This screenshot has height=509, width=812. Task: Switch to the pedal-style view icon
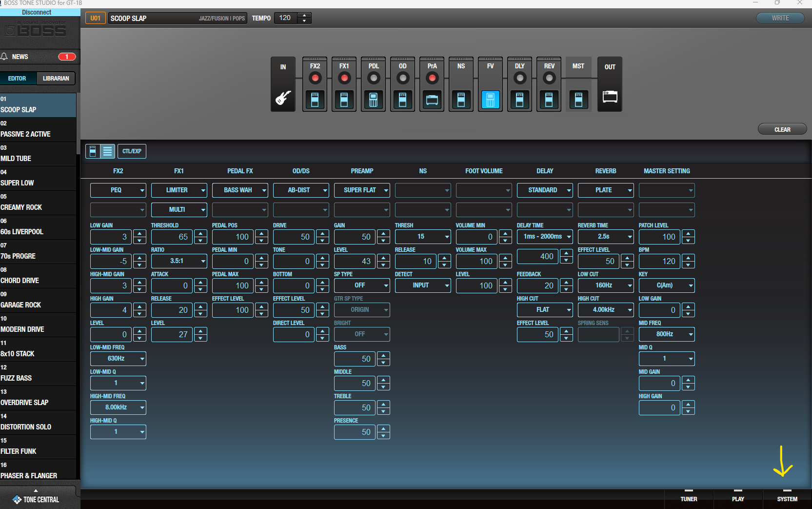coord(93,151)
